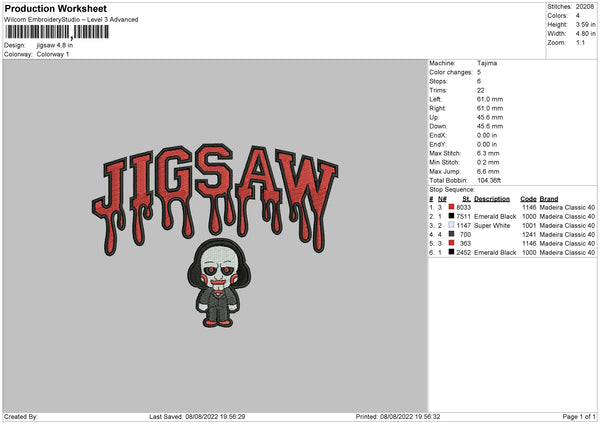Click the 'Production Worksheet' title
Screen dimensions: 600x424
click(55, 8)
